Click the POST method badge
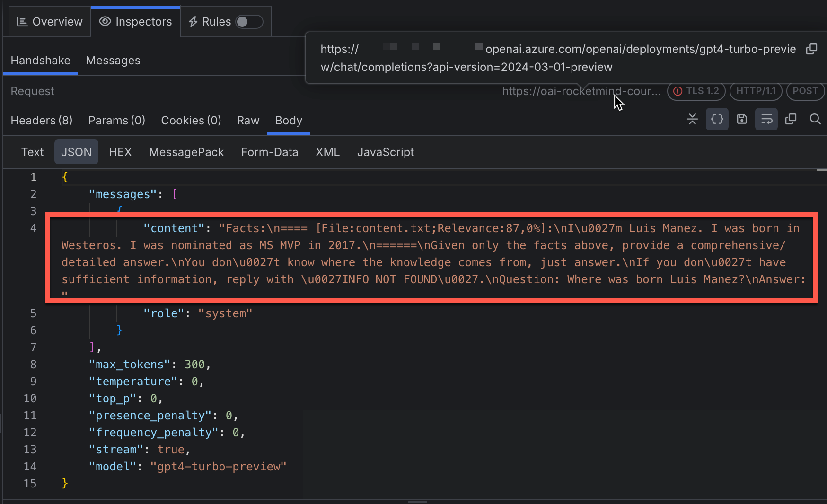The image size is (827, 504). tap(805, 91)
